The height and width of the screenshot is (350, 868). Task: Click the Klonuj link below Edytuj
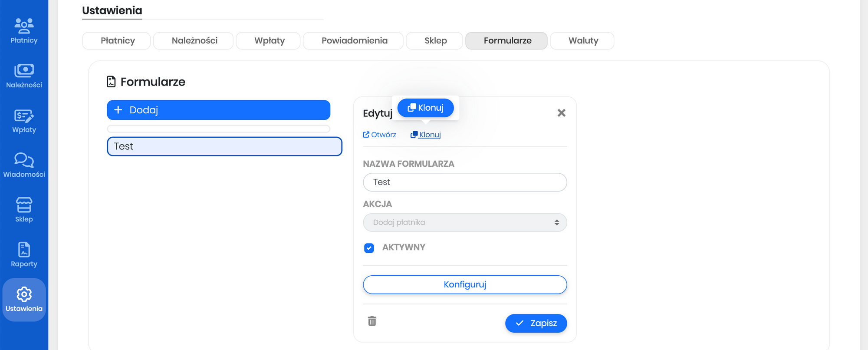point(426,135)
